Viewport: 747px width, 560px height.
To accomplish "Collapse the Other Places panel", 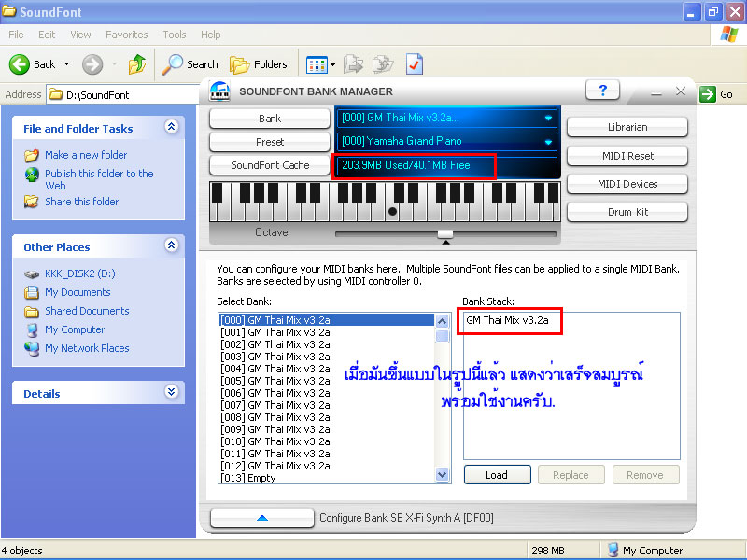I will point(172,245).
